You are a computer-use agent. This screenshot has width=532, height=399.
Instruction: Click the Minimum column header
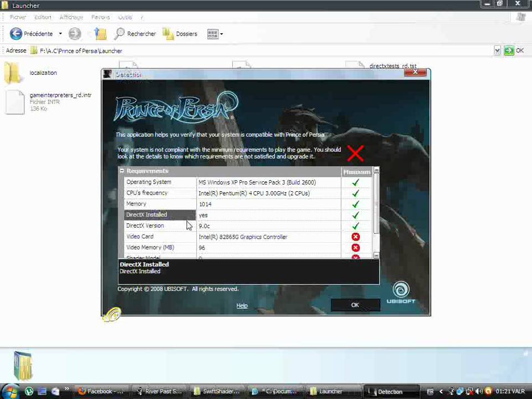(x=356, y=172)
